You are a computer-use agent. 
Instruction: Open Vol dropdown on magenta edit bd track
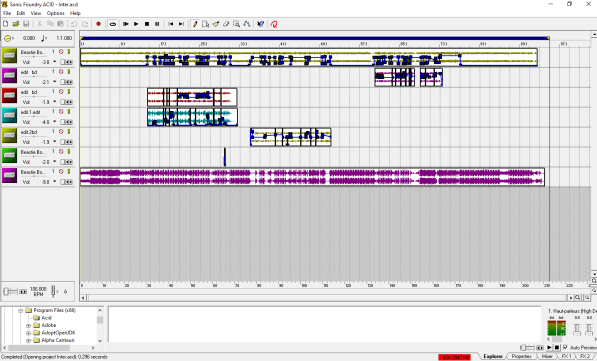point(55,82)
